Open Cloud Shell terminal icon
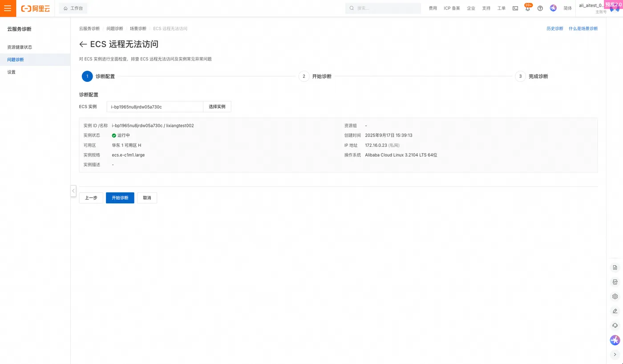Image resolution: width=623 pixels, height=364 pixels. [x=515, y=8]
